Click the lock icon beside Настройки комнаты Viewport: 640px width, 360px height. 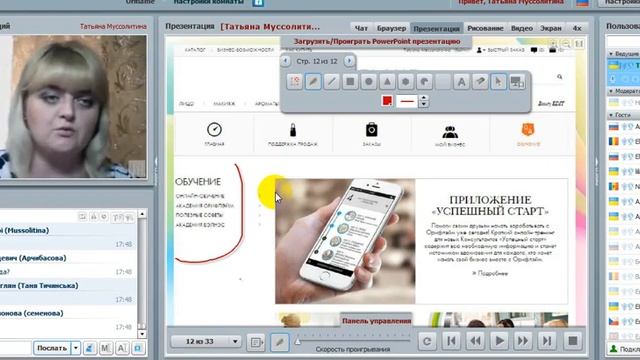pos(258,2)
